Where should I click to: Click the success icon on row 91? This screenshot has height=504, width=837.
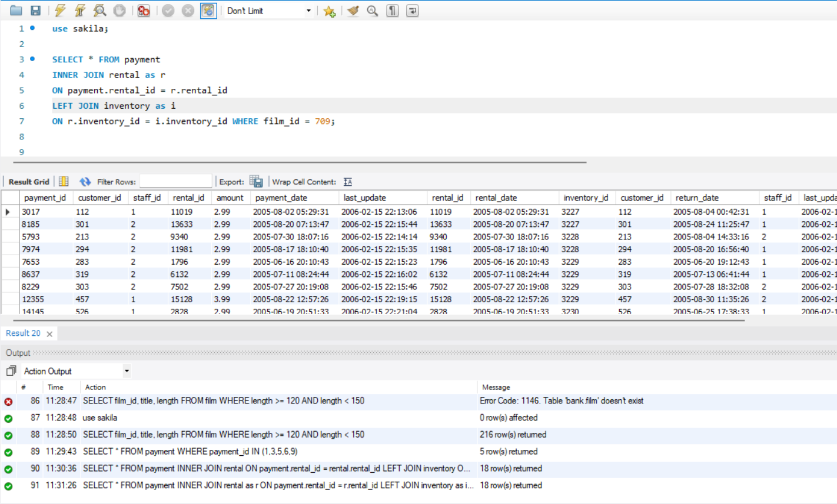[x=8, y=486]
